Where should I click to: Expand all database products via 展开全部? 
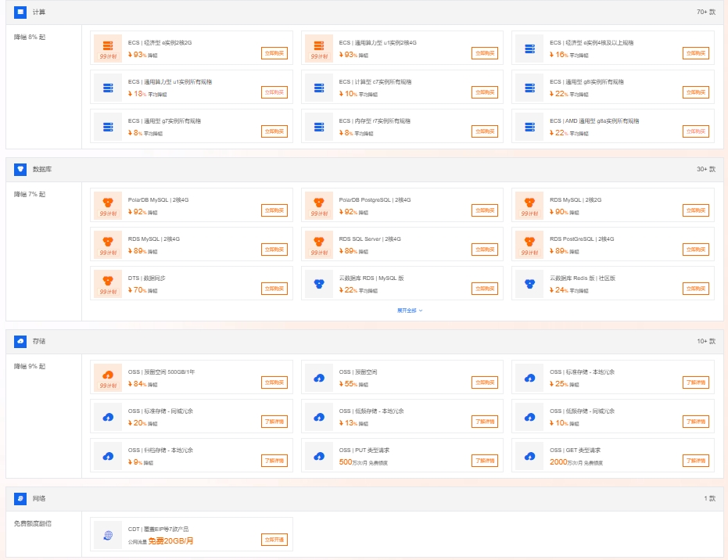coord(410,311)
